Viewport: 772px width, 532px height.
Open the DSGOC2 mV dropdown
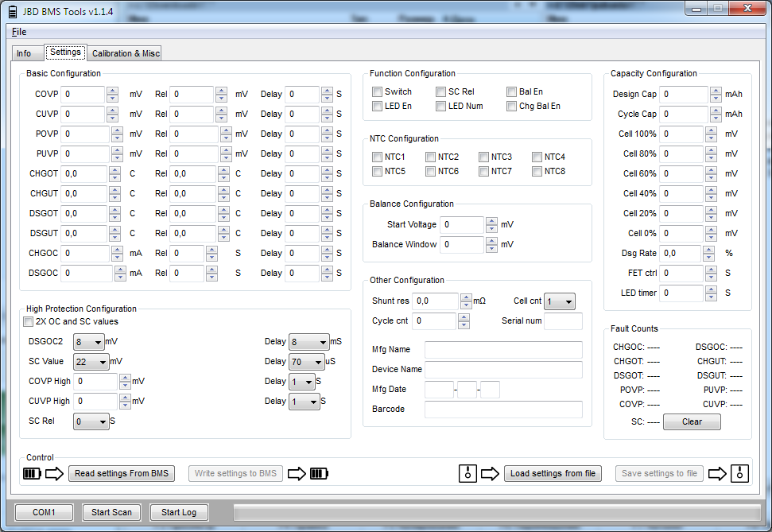tap(89, 342)
